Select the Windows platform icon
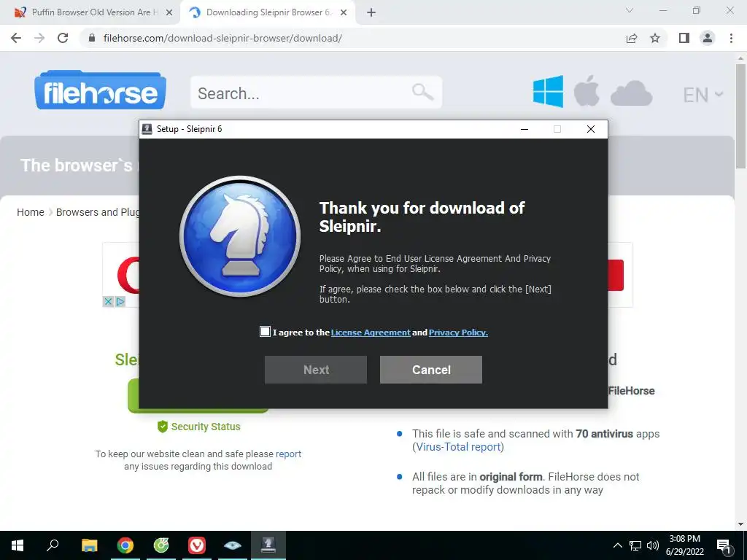The width and height of the screenshot is (747, 560). click(548, 91)
